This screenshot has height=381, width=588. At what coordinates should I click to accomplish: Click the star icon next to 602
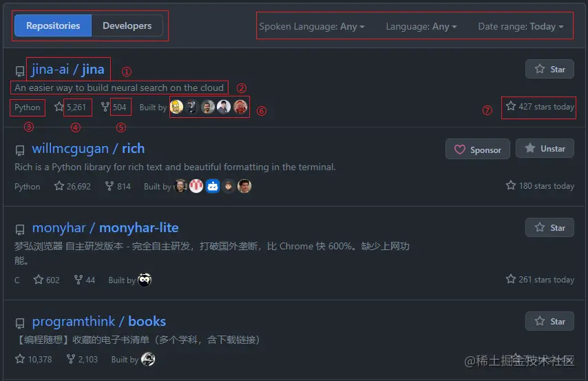[39, 280]
